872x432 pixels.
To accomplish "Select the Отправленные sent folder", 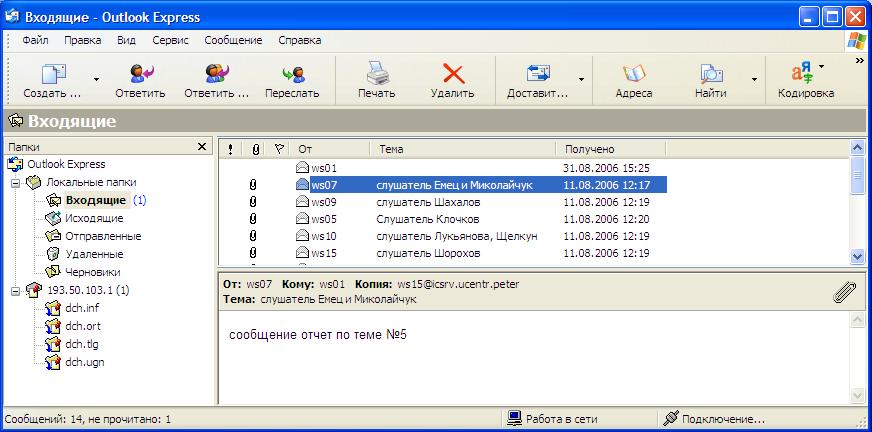I will (103, 236).
